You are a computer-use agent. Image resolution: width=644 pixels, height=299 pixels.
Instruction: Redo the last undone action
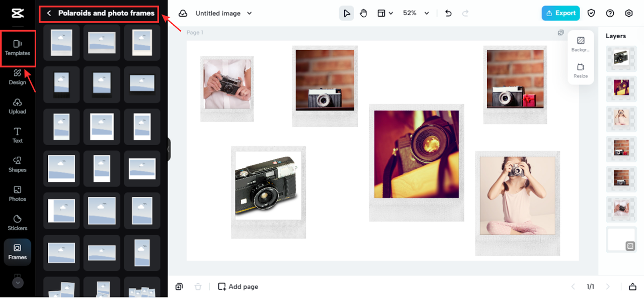pos(465,14)
